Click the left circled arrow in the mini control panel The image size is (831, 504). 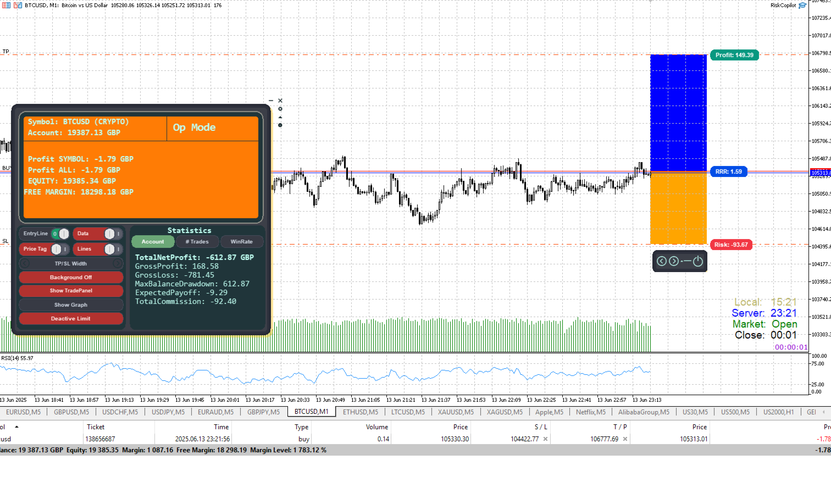662,261
